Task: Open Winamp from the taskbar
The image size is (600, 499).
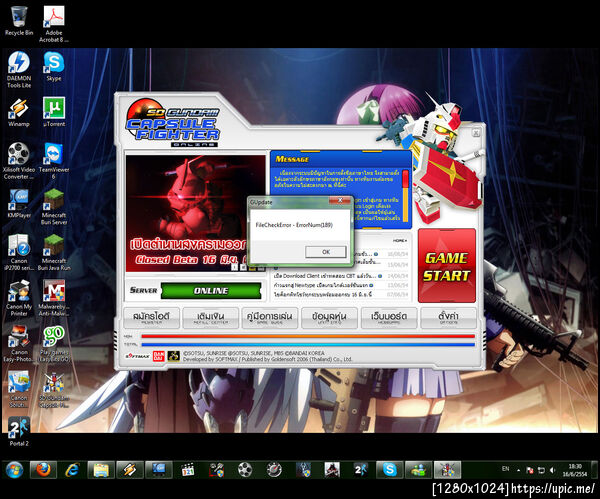Action: [x=130, y=470]
